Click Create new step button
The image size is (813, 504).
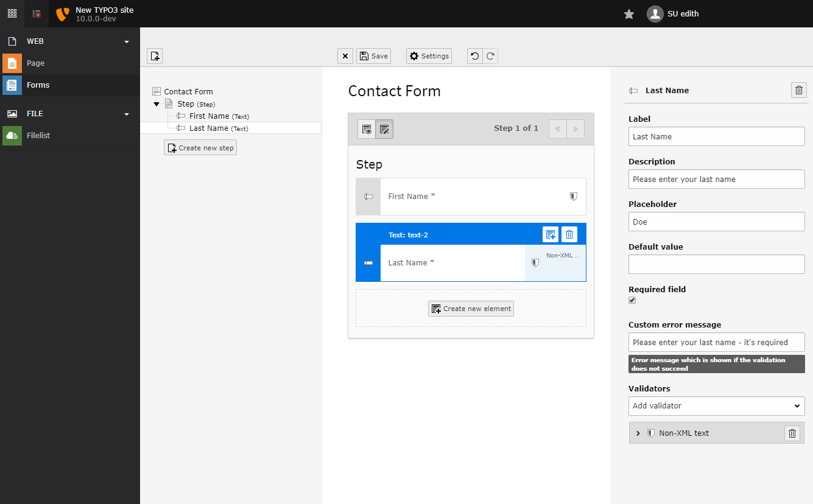coord(200,147)
